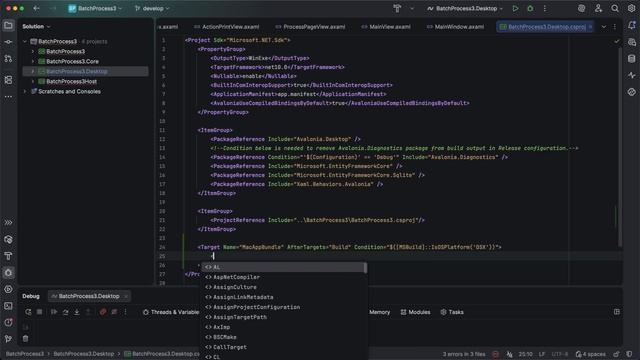
Task: Step over in the debug toolbar
Action: click(65, 312)
